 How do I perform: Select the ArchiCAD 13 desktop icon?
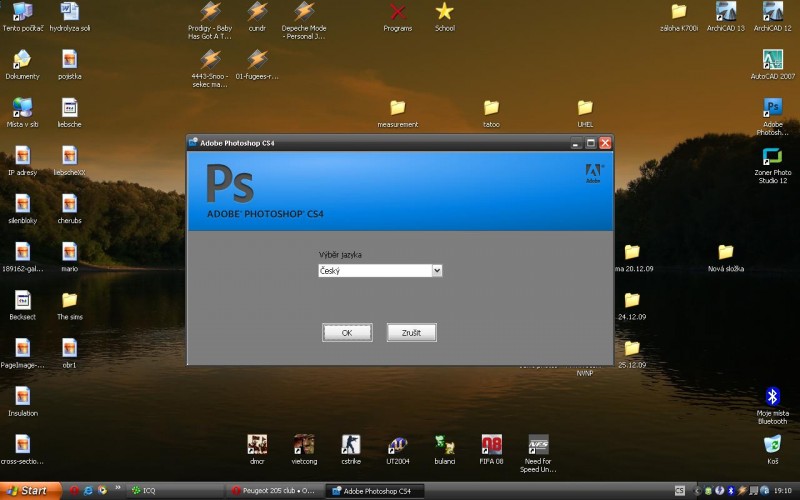pyautogui.click(x=726, y=12)
